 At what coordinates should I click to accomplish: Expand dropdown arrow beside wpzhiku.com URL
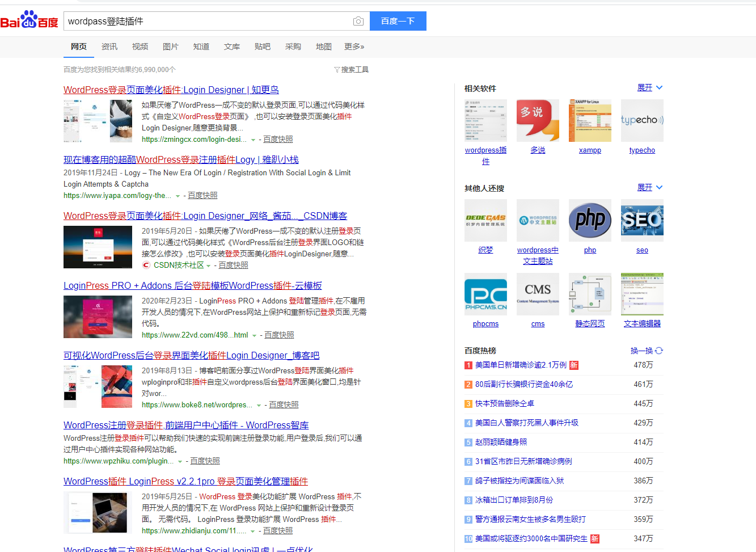click(180, 461)
